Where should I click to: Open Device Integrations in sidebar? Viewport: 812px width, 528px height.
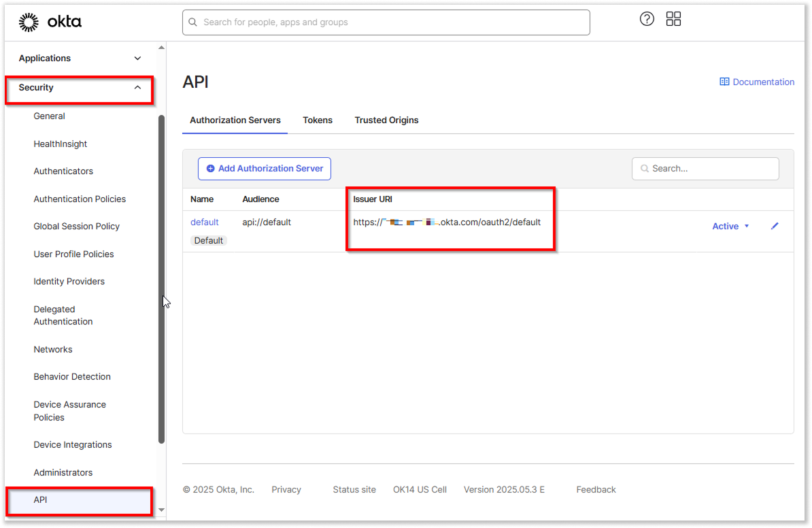pos(73,445)
